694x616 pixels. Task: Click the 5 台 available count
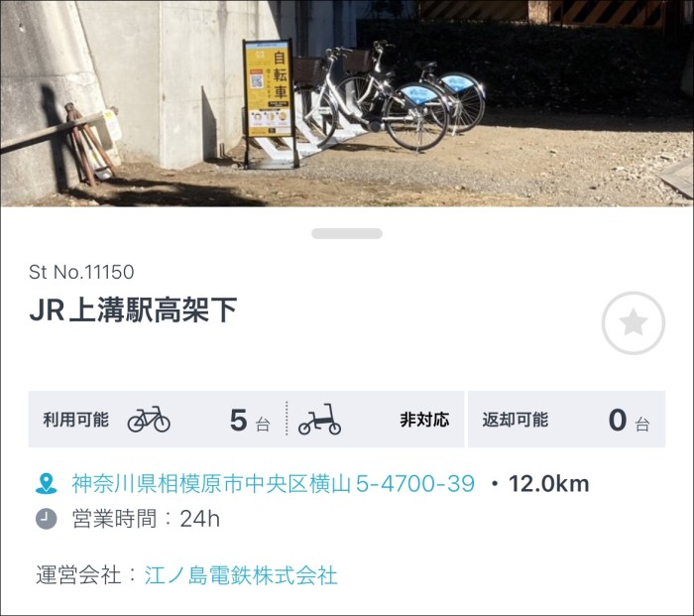point(250,421)
